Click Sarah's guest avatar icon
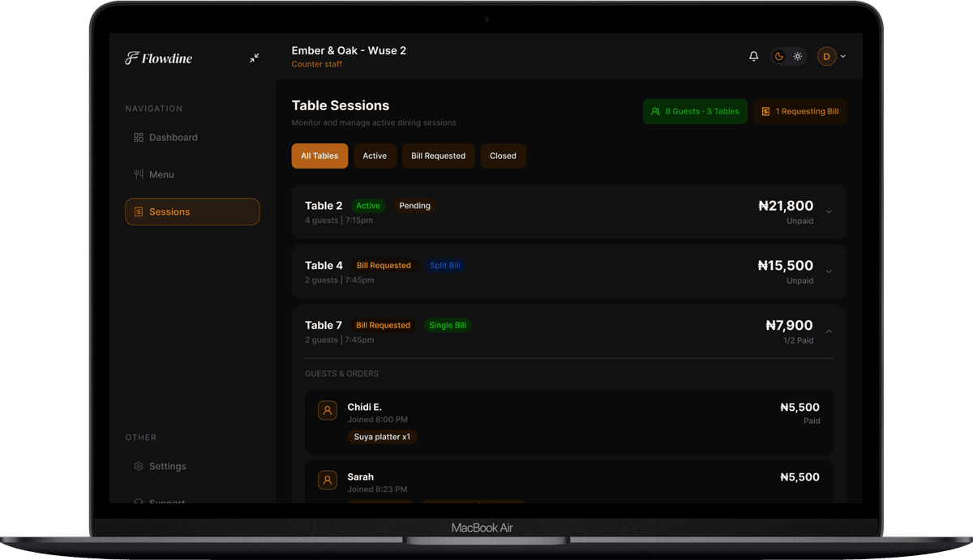 (x=328, y=480)
